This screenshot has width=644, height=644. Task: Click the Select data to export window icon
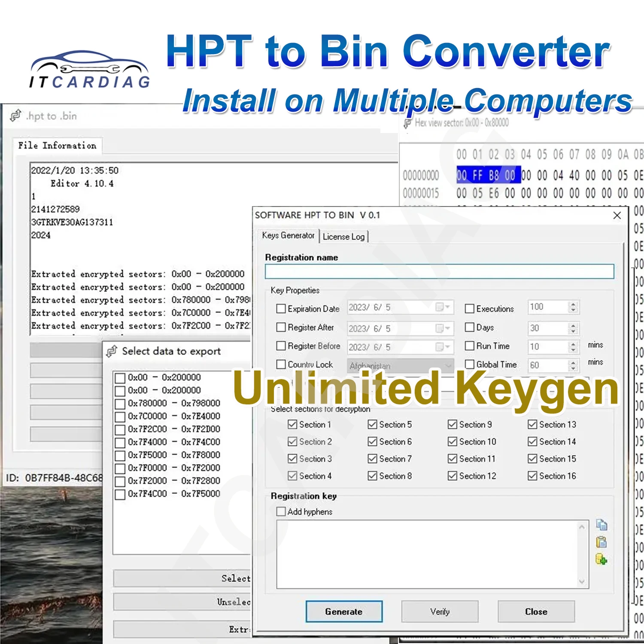112,351
